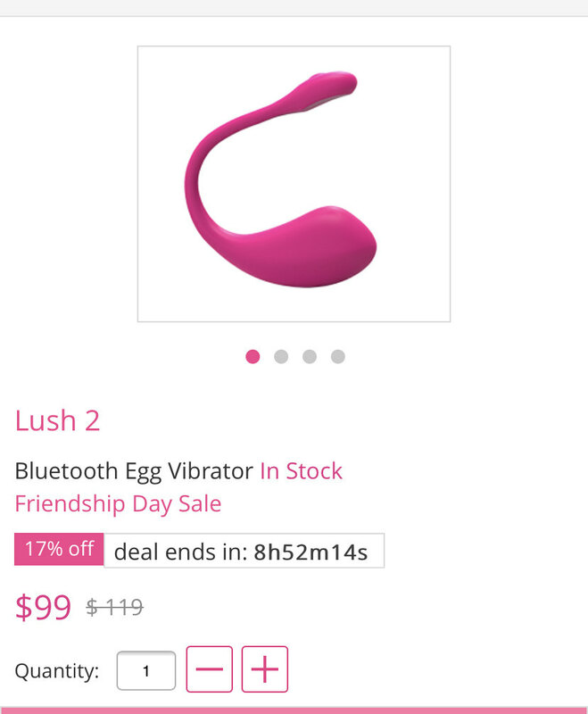Click the Bluetooth Egg Vibrator description
The height and width of the screenshot is (714, 588).
tap(134, 472)
